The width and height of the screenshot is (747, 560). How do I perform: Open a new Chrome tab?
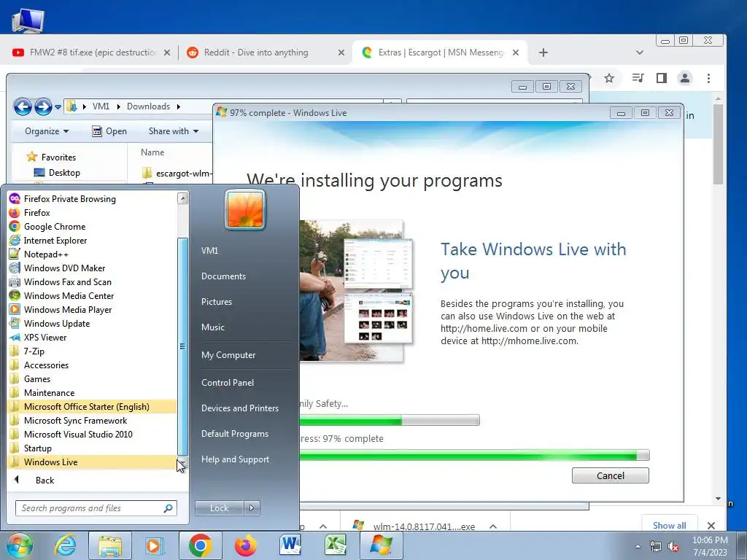point(543,52)
